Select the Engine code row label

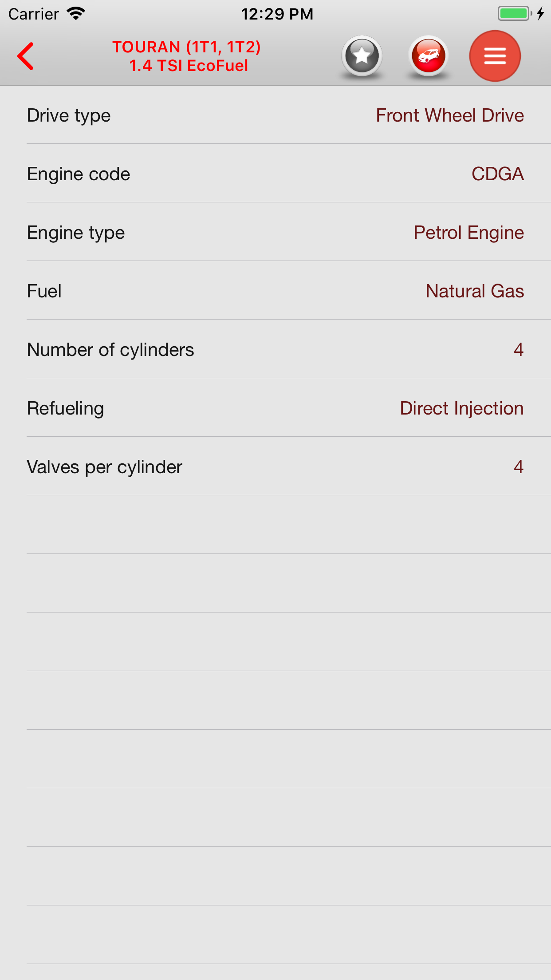(x=79, y=174)
